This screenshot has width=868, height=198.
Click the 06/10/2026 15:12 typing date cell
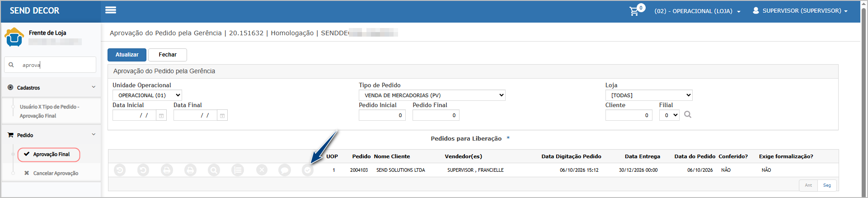coord(579,170)
